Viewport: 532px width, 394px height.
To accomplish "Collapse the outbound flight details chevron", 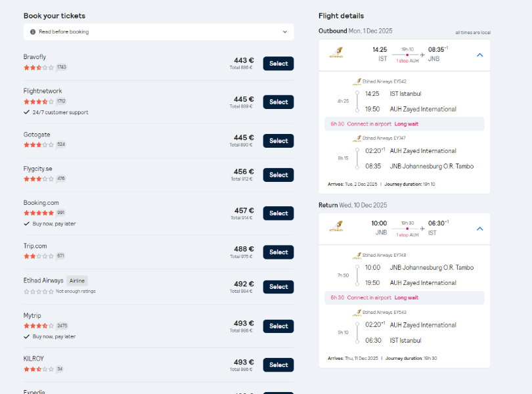I will click(479, 55).
